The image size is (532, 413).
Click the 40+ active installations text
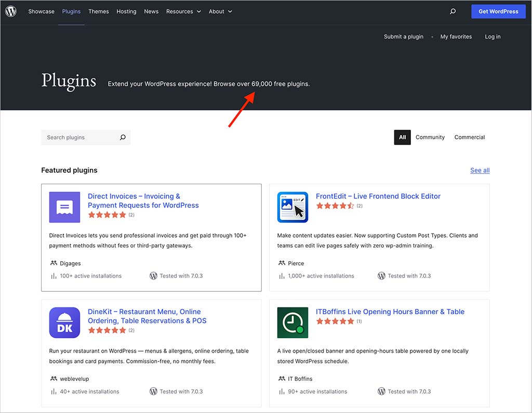pyautogui.click(x=89, y=391)
